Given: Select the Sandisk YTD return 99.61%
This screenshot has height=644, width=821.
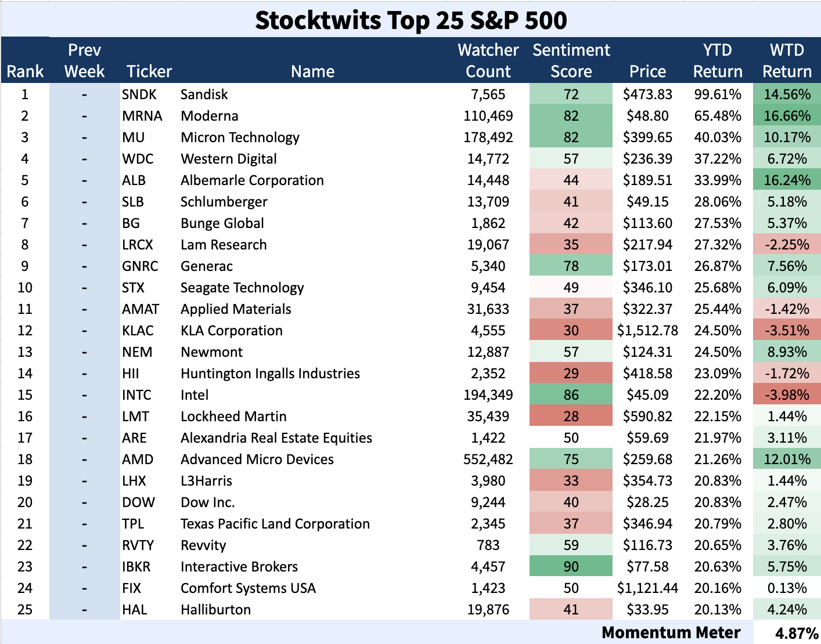Looking at the screenshot, I should coord(718,95).
